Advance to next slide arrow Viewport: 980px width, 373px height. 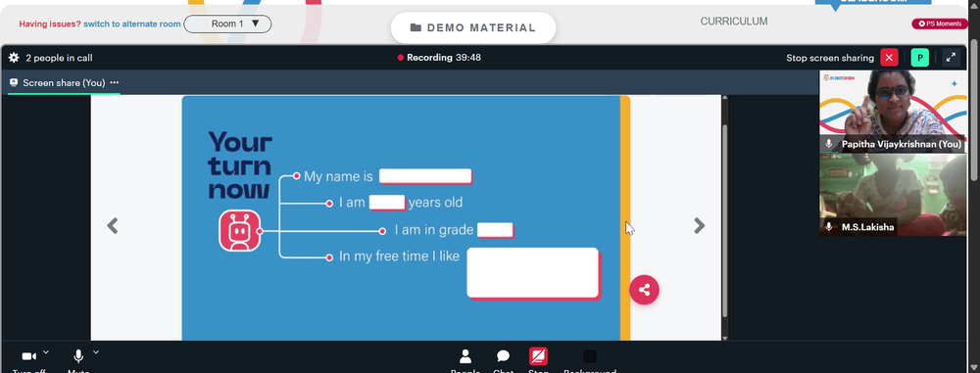tap(700, 225)
